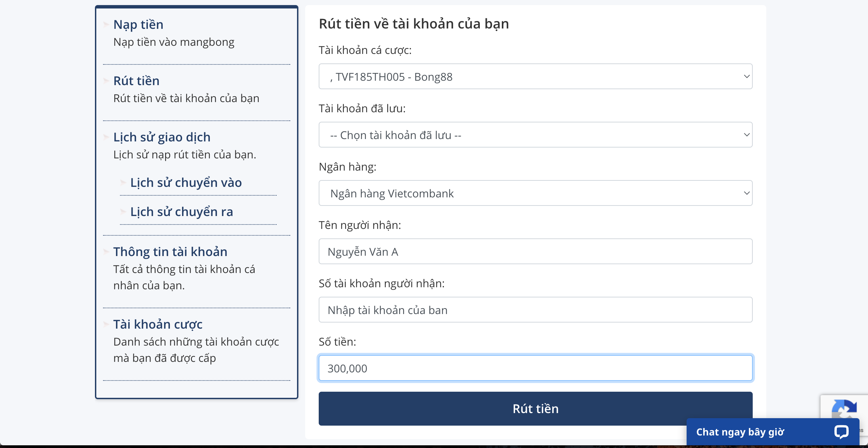The height and width of the screenshot is (448, 868).
Task: Click Tên người nhận name field
Action: (535, 251)
